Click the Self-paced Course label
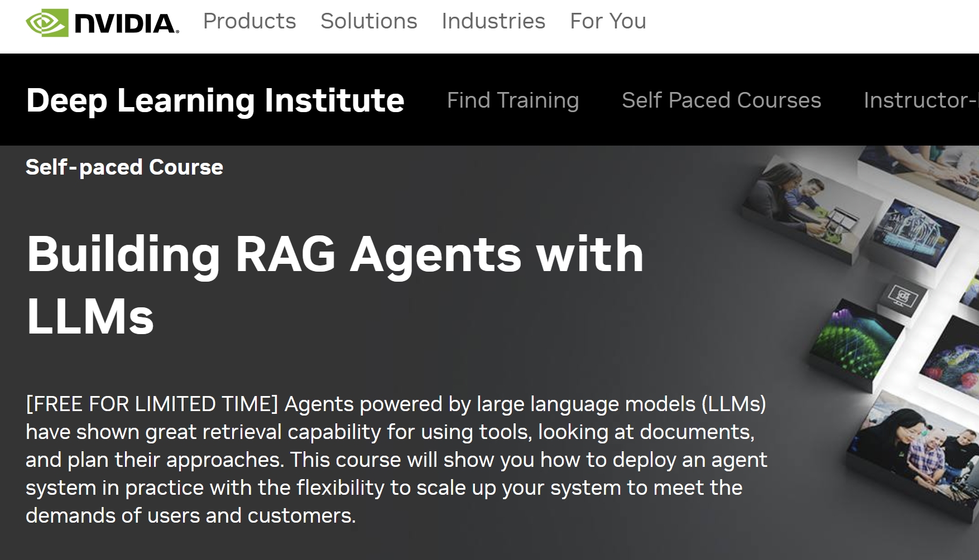This screenshot has height=560, width=979. coord(124,167)
